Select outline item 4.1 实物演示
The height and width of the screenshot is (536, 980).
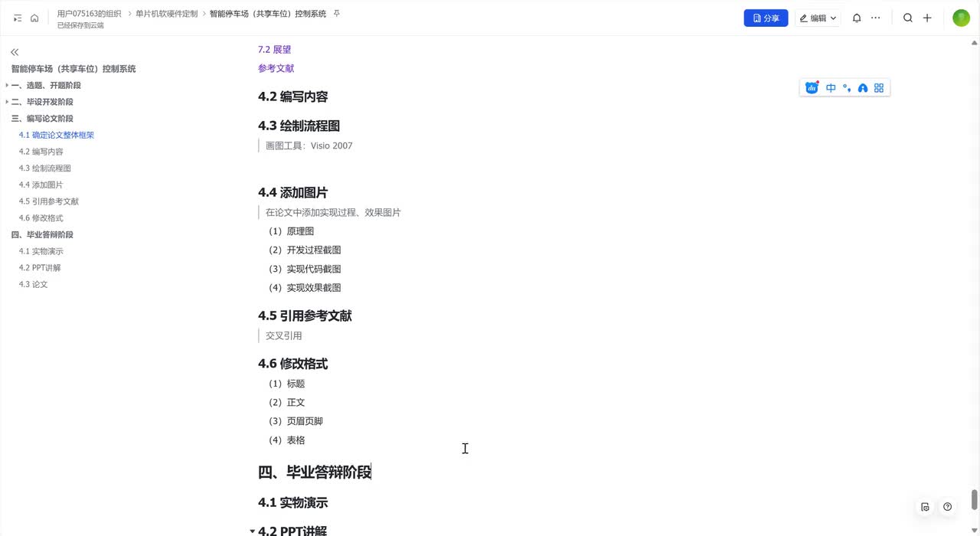coord(41,251)
